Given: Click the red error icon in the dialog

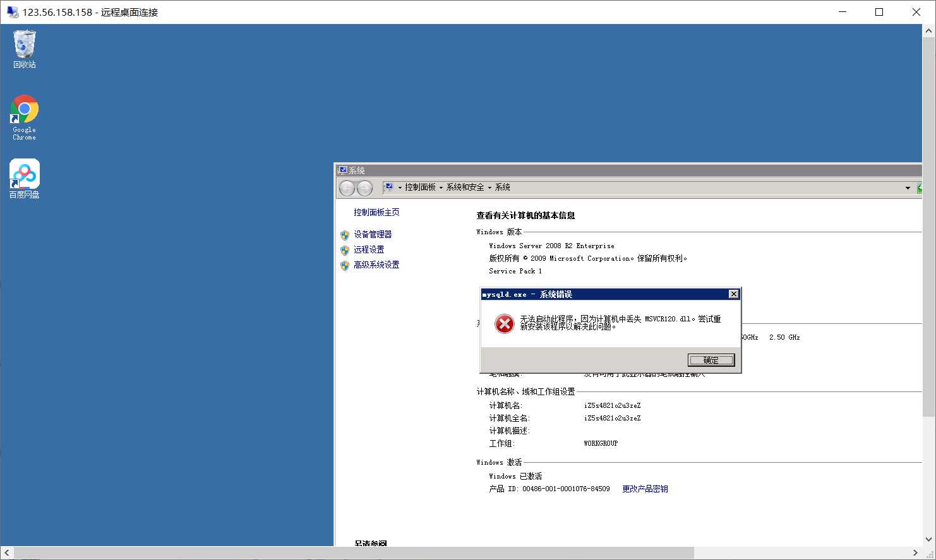Looking at the screenshot, I should click(x=504, y=324).
